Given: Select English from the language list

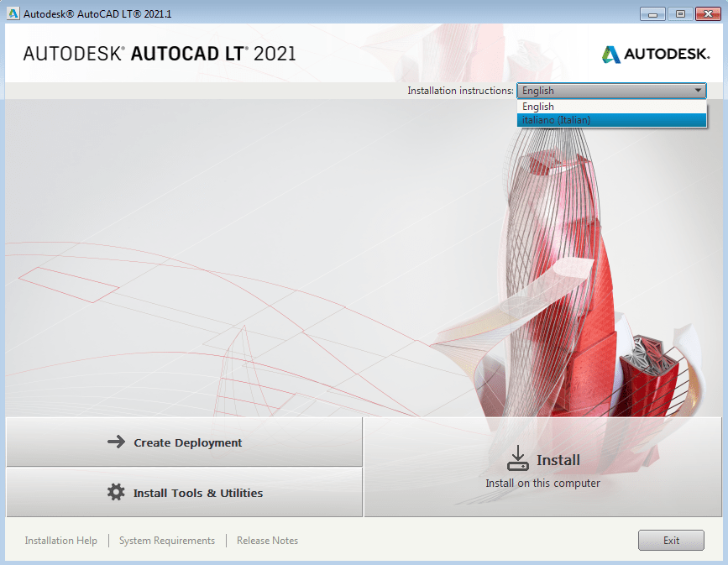Looking at the screenshot, I should coord(611,107).
